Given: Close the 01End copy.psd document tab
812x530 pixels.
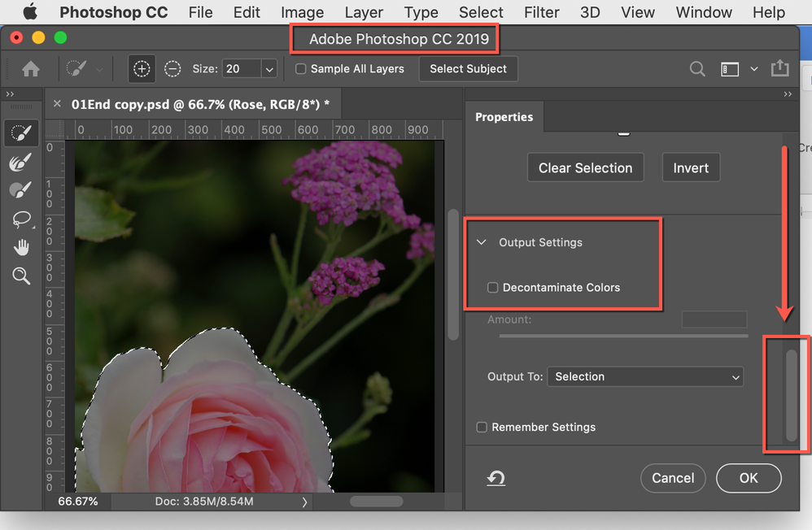Looking at the screenshot, I should point(58,103).
